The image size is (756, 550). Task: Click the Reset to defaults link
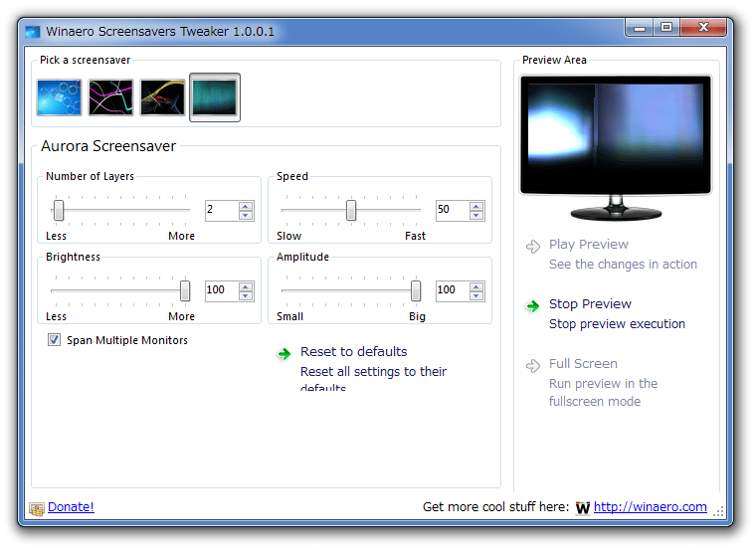(353, 351)
